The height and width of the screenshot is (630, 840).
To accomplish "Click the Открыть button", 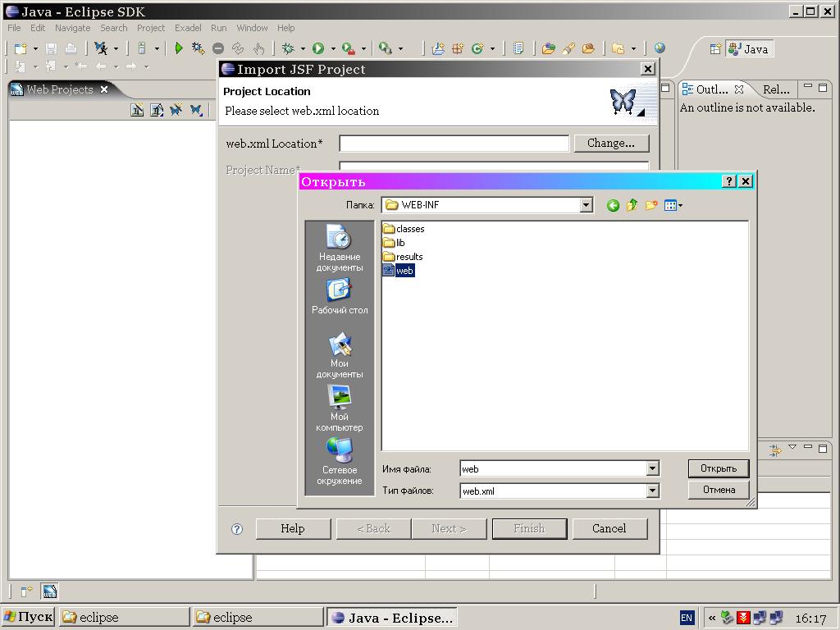I will coord(719,468).
